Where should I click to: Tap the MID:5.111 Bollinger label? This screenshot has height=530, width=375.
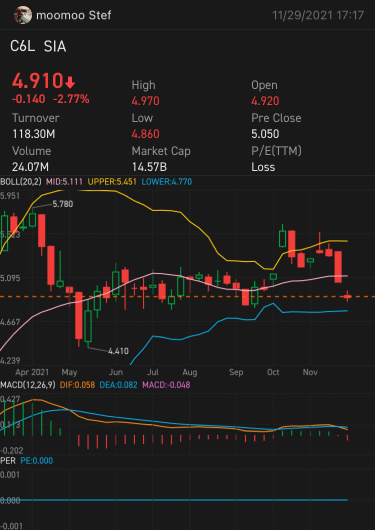(64, 182)
